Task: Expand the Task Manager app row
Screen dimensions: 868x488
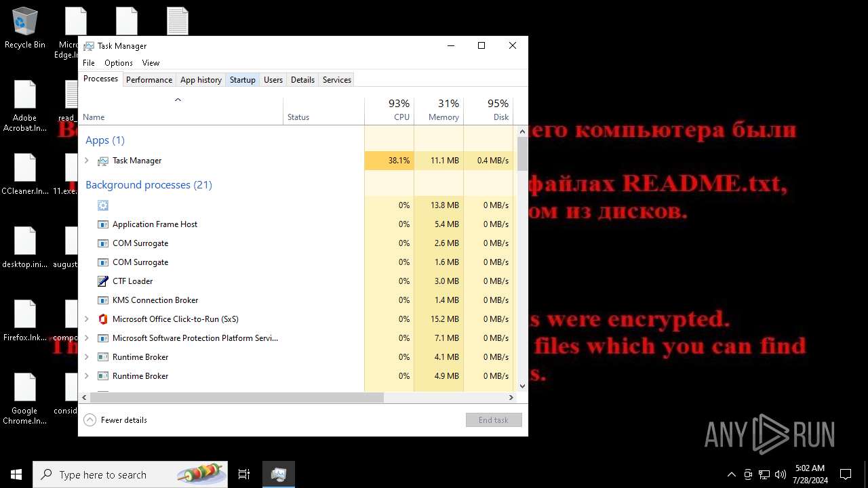Action: [x=86, y=161]
